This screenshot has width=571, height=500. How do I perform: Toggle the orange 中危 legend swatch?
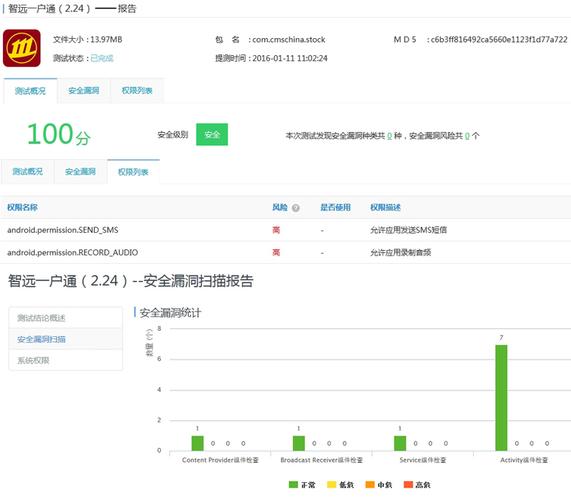370,485
